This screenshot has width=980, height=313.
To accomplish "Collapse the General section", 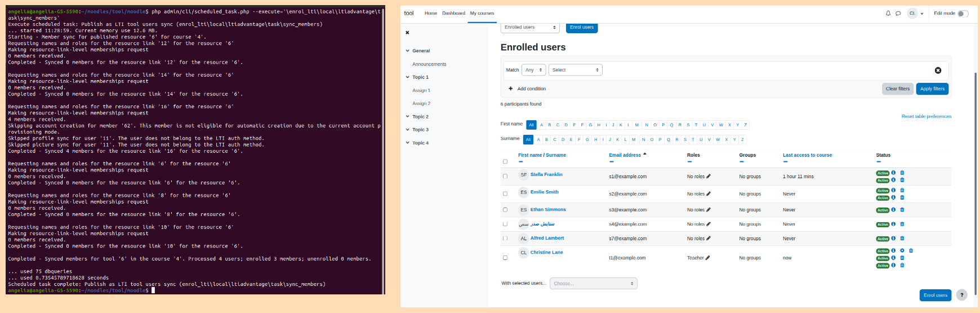I will (408, 51).
